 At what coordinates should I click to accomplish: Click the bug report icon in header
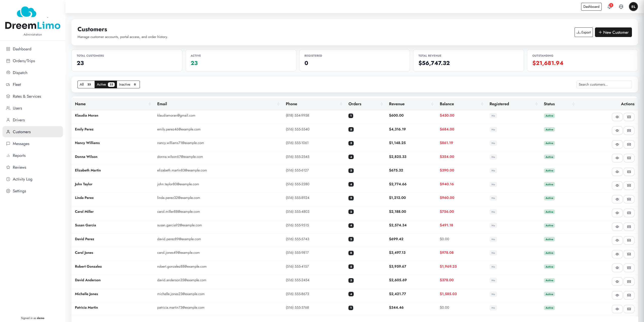621,7
